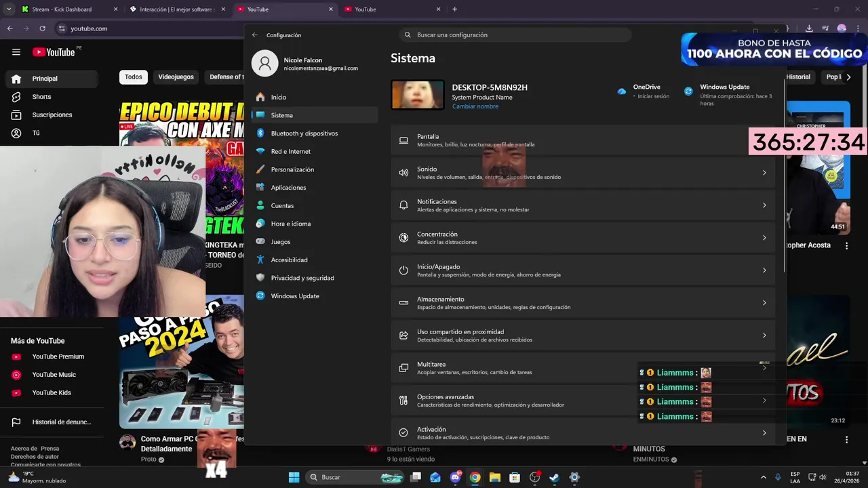Expand the Notificaciones settings row
Screen dimensions: 868x488
tap(583, 205)
